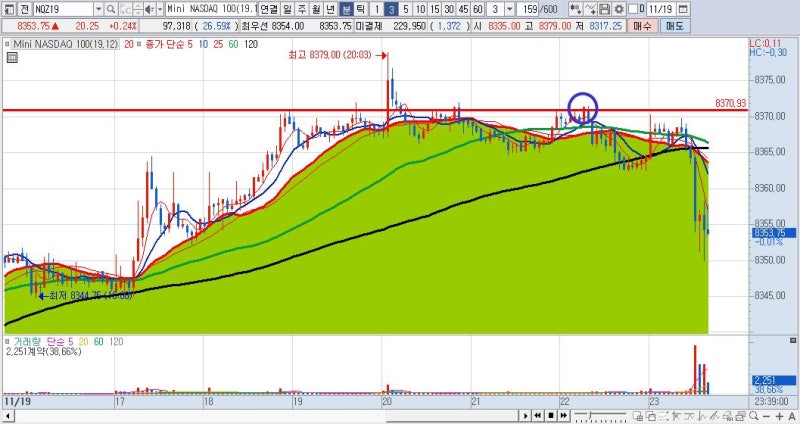
Task: Click the fast-forward playback button
Action: click(564, 416)
